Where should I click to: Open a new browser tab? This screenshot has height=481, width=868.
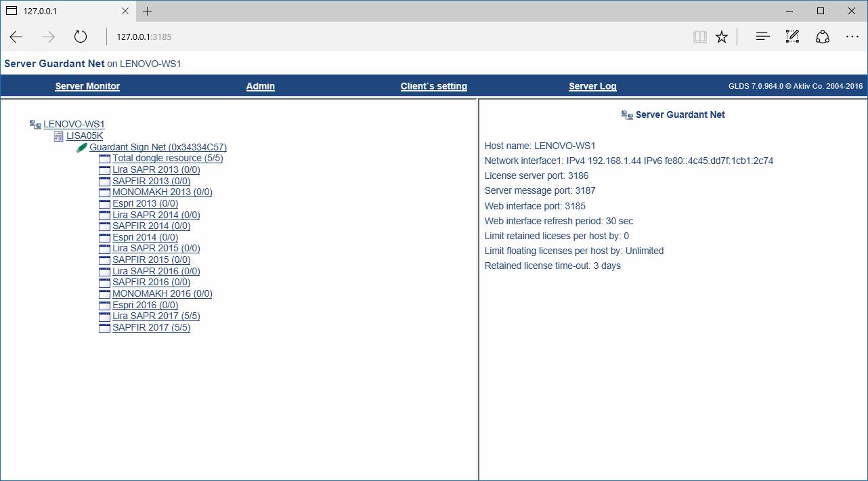[147, 11]
